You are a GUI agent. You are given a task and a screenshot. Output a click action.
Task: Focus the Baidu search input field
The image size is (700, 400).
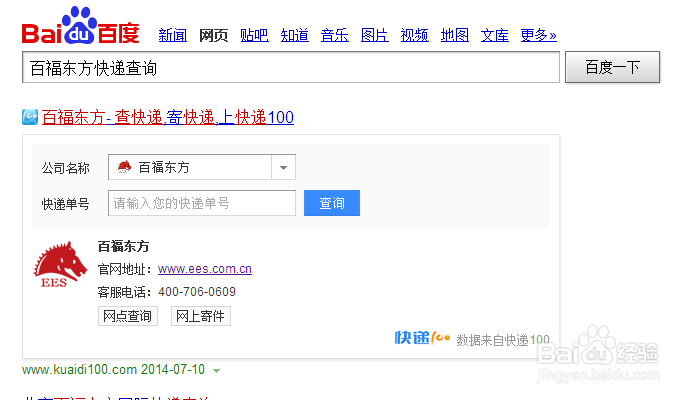291,67
